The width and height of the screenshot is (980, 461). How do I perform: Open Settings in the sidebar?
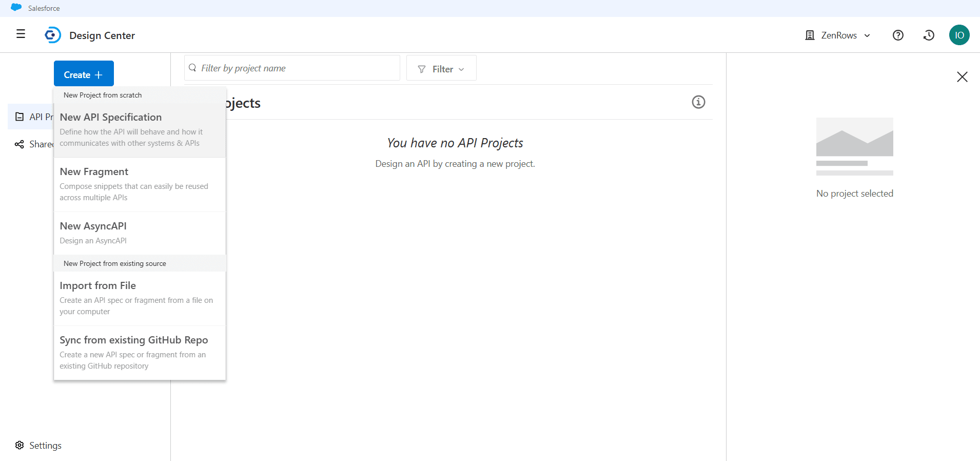38,445
